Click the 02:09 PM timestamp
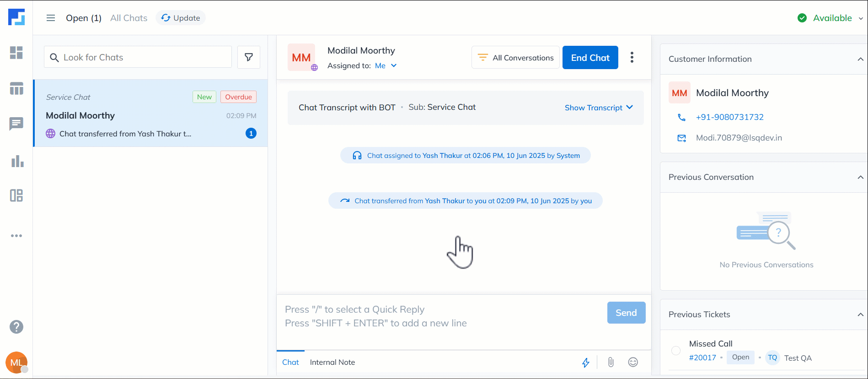Screen dimensions: 868x379 241,116
